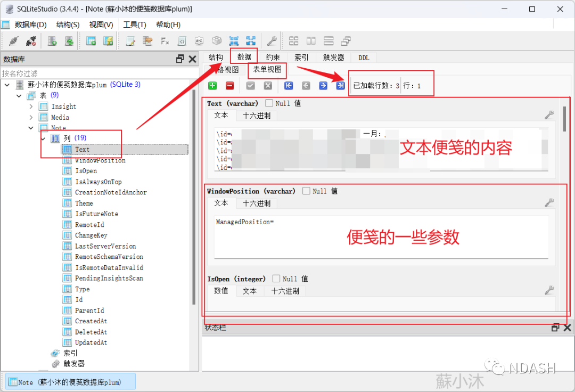The height and width of the screenshot is (392, 575).
Task: Tile windows using the grid icon
Action: pyautogui.click(x=294, y=40)
